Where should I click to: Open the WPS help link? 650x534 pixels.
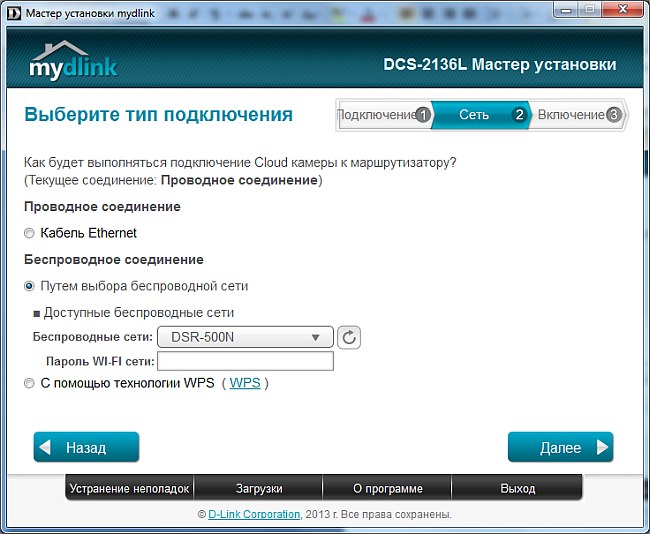[244, 383]
